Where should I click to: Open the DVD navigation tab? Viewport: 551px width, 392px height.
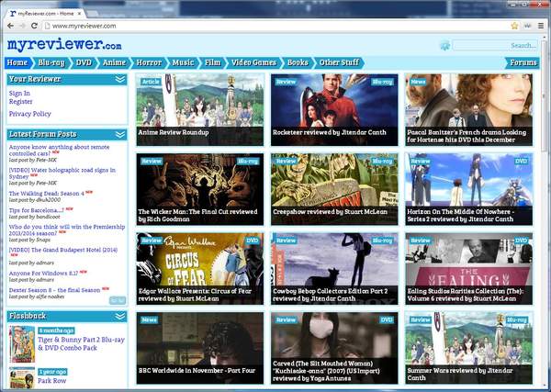pos(84,62)
